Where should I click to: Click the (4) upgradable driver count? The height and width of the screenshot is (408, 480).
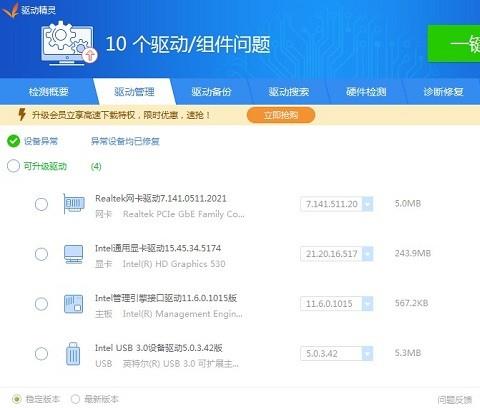[96, 166]
